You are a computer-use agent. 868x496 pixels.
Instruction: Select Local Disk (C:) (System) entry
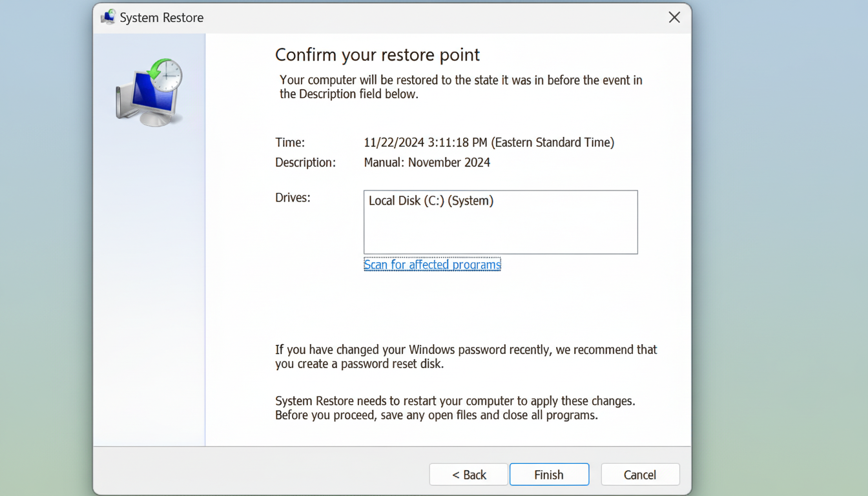pos(431,201)
